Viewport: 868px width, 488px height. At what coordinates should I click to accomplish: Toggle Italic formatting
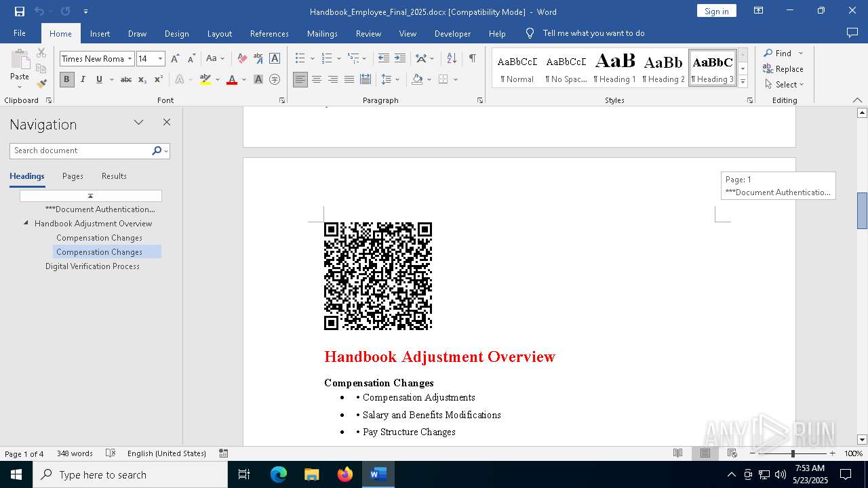coord(83,79)
